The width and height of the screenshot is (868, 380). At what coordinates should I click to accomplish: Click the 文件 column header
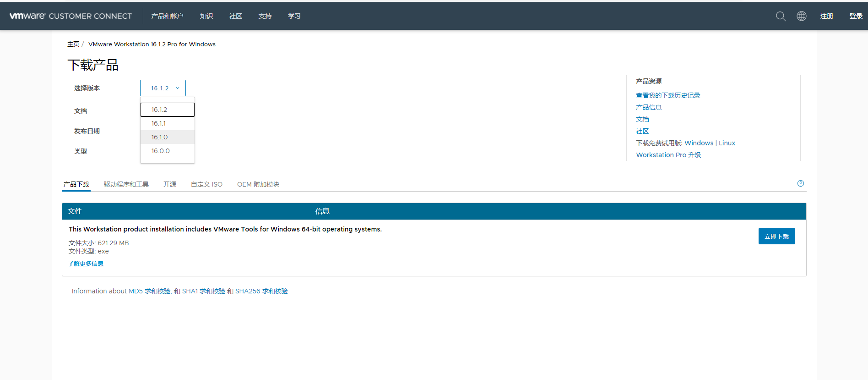click(75, 211)
